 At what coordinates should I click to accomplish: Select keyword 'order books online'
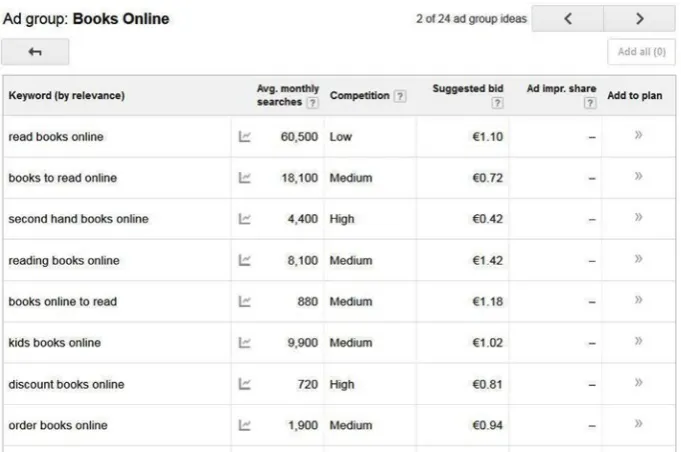tap(58, 425)
